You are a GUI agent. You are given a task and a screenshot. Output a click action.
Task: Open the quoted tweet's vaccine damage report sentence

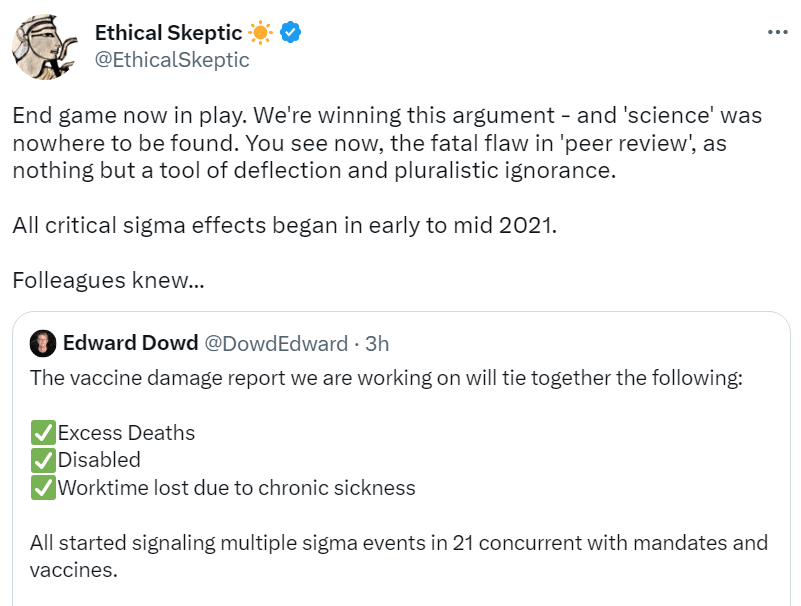coord(387,378)
